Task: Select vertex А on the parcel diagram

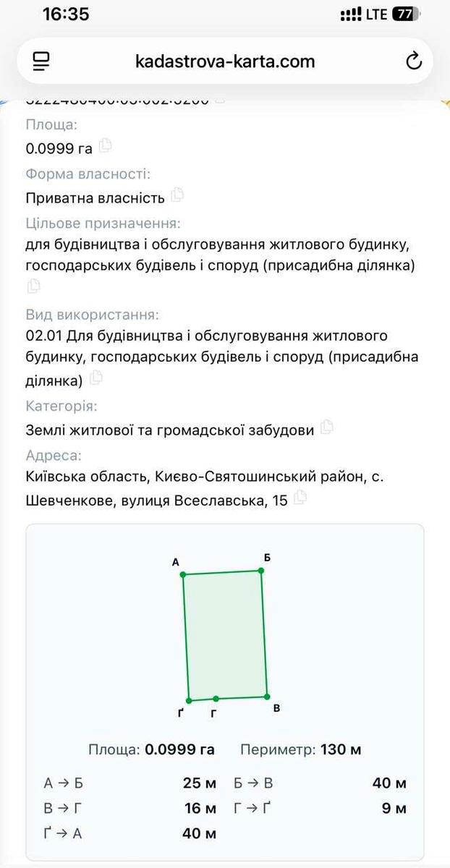Action: [183, 574]
